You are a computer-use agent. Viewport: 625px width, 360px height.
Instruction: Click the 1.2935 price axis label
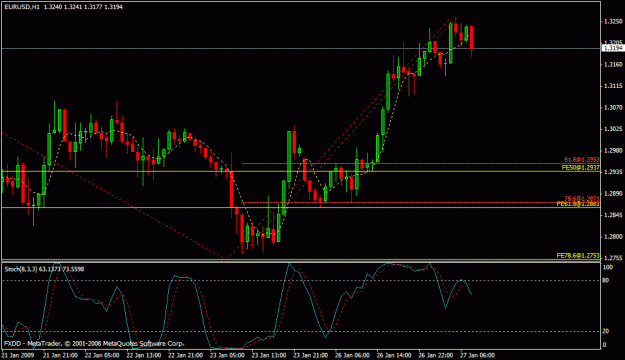(613, 172)
